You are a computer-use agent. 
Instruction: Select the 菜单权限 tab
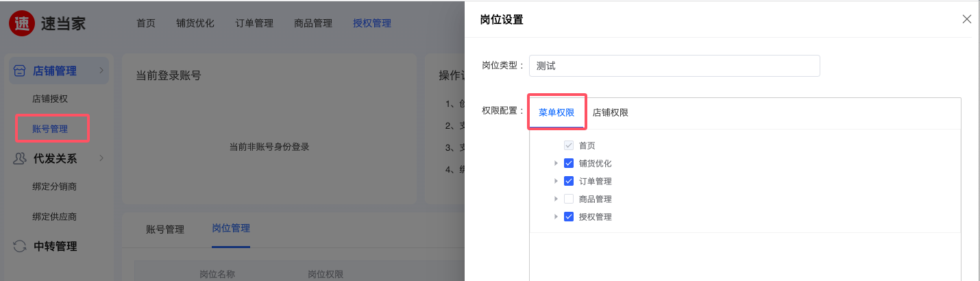556,112
